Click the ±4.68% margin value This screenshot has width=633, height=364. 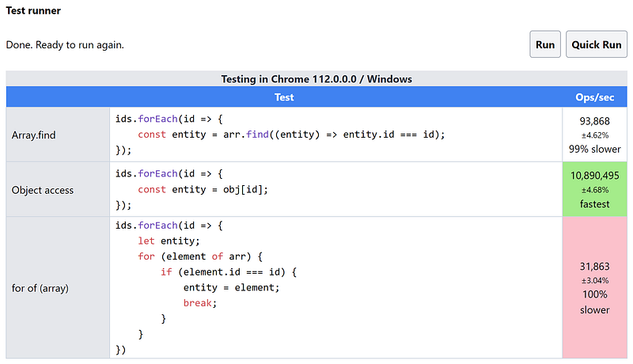pyautogui.click(x=595, y=190)
